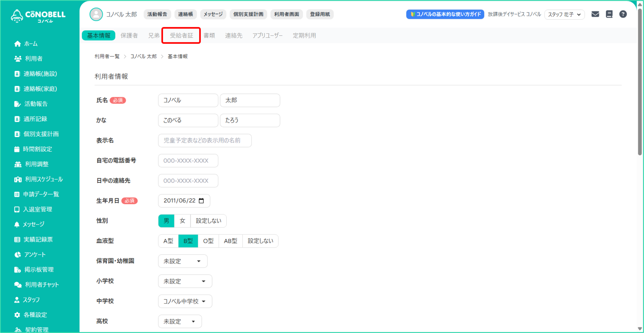Click the コノベル太郎 avatar icon
Image resolution: width=644 pixels, height=333 pixels.
tap(96, 14)
